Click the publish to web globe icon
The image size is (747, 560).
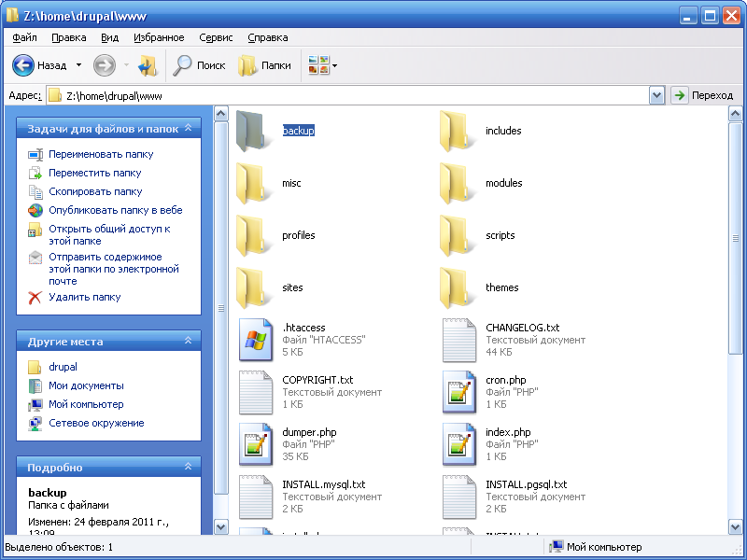pyautogui.click(x=35, y=210)
